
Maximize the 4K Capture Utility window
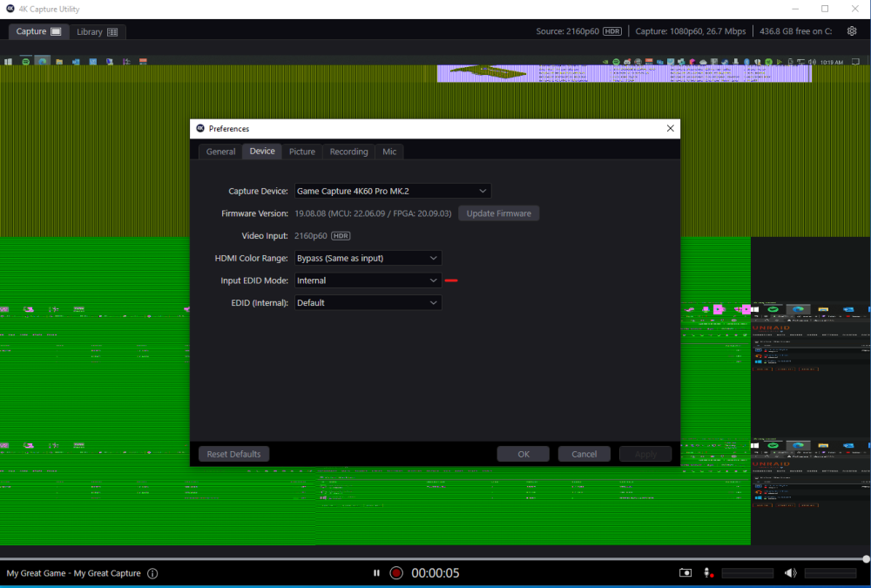pos(825,9)
